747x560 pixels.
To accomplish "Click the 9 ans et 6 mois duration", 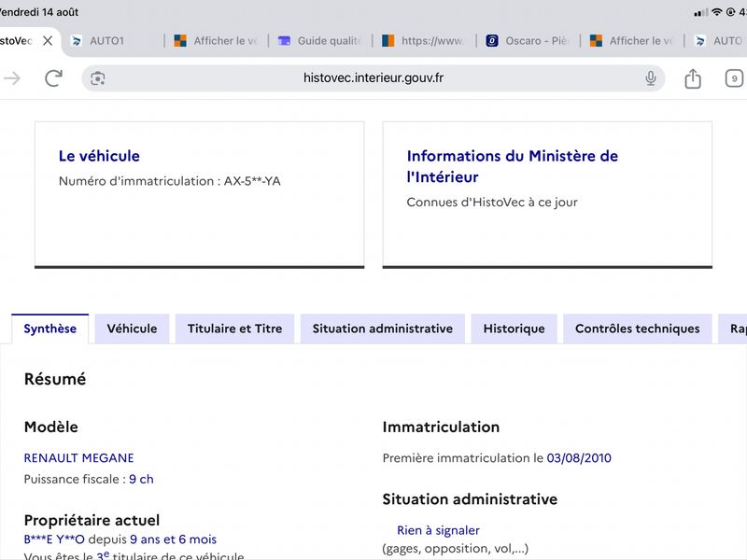I will click(x=173, y=539).
